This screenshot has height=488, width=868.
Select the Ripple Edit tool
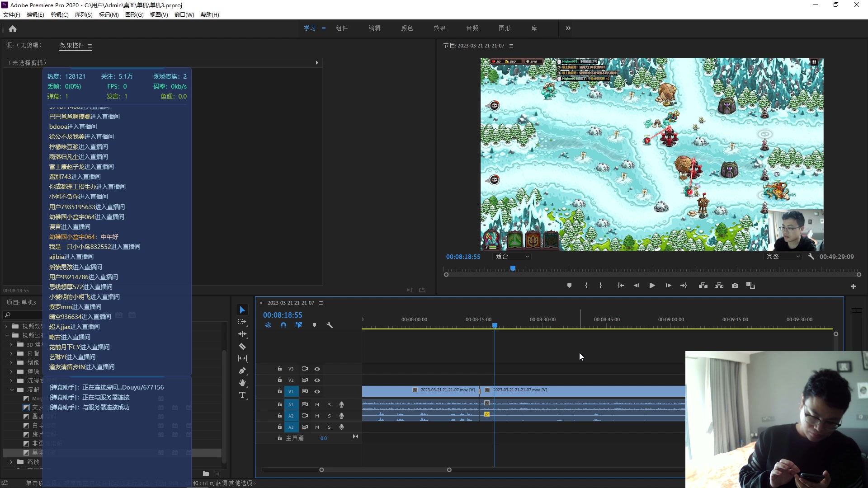pyautogui.click(x=242, y=334)
